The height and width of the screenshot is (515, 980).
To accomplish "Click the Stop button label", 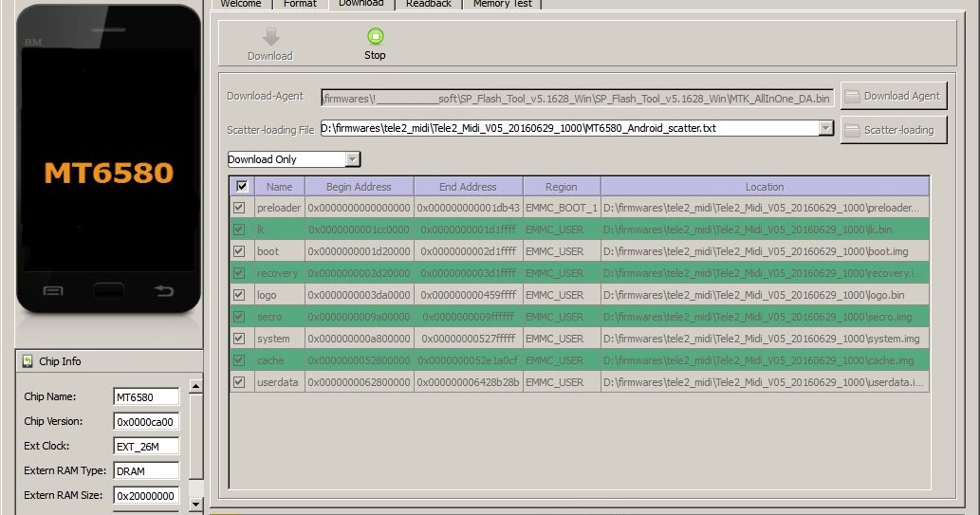I will tap(375, 55).
